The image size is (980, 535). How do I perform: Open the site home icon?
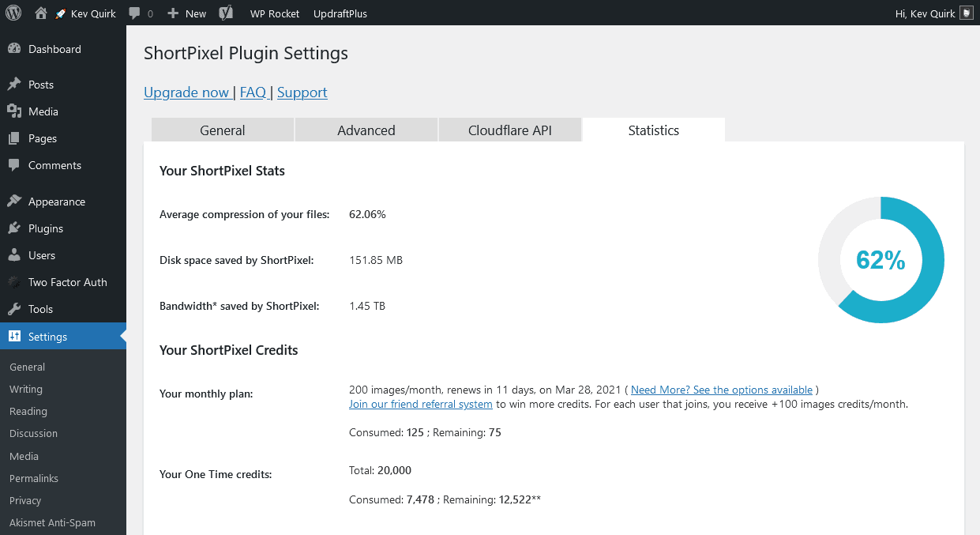coord(41,13)
